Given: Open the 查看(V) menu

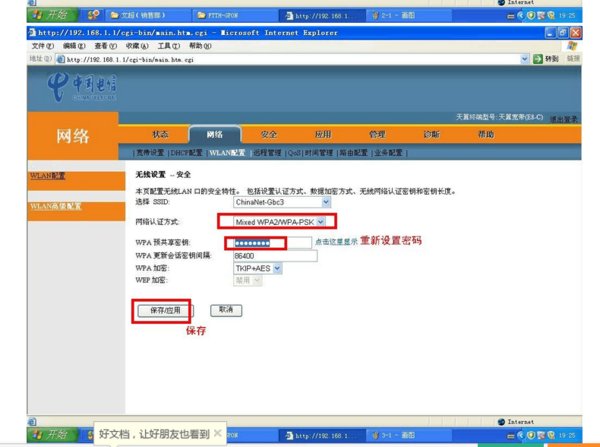Looking at the screenshot, I should pos(105,46).
